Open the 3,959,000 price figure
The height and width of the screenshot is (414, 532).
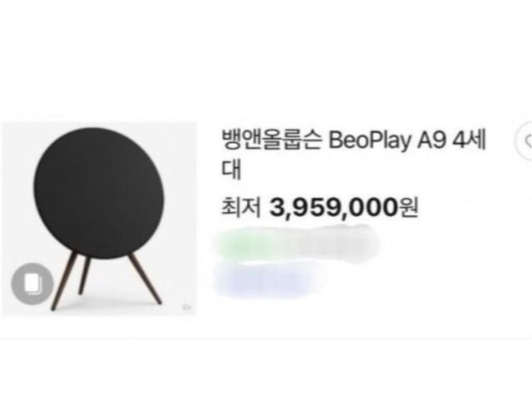click(330, 205)
